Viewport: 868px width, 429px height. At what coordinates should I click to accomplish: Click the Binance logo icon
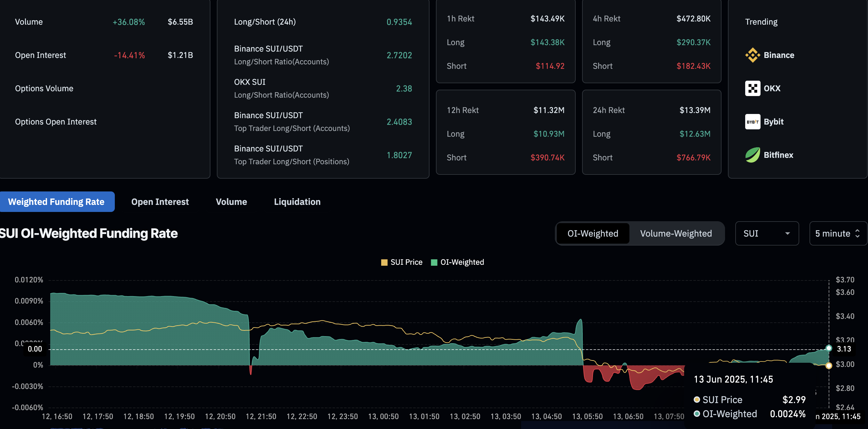click(752, 55)
